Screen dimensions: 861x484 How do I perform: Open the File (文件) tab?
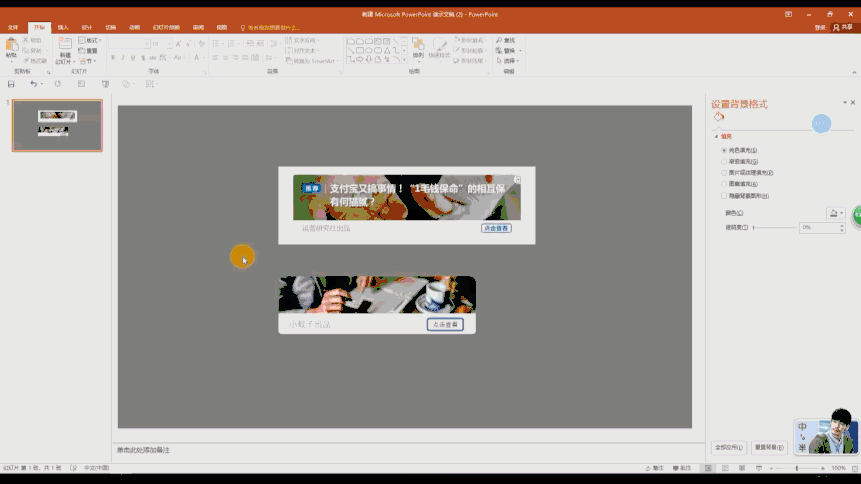point(13,27)
